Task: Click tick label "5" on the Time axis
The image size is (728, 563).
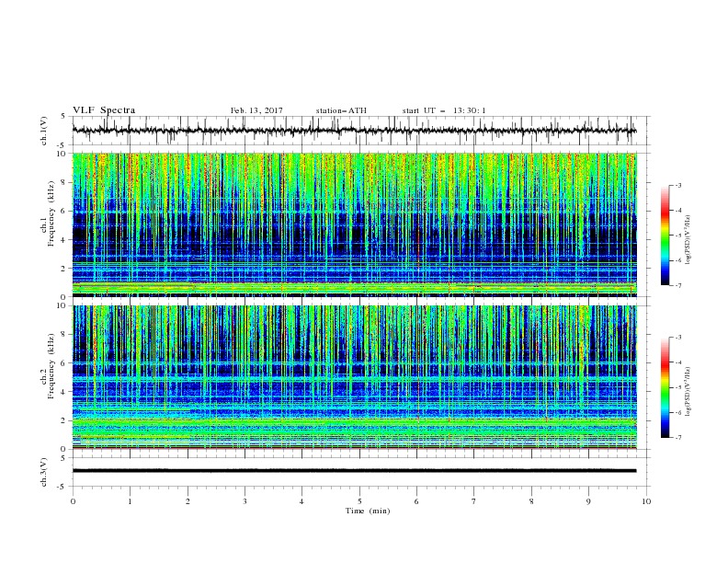Action: click(359, 501)
